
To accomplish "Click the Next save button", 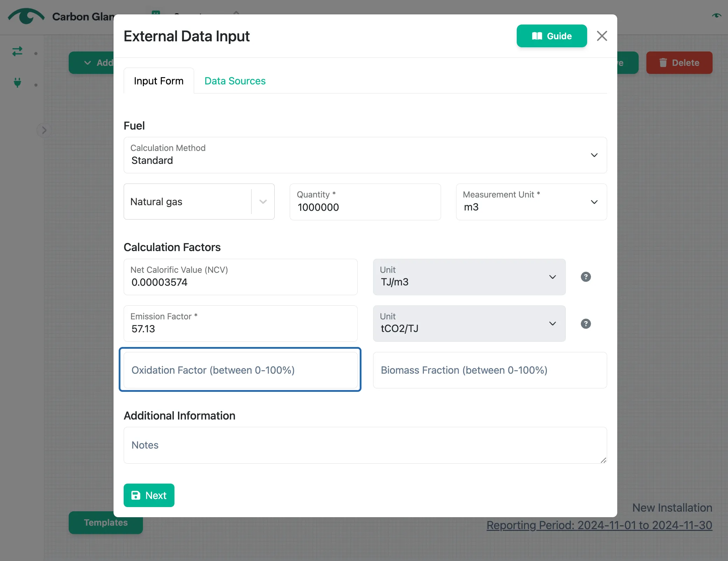I will 149,496.
